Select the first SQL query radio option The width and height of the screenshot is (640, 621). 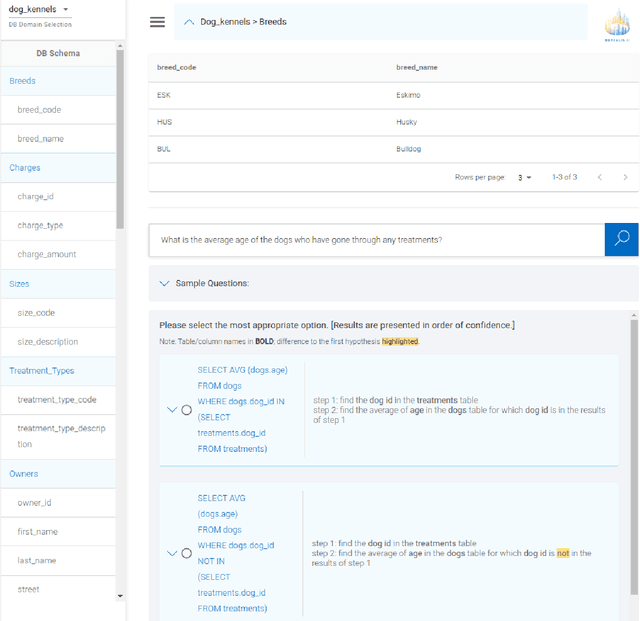tap(187, 410)
